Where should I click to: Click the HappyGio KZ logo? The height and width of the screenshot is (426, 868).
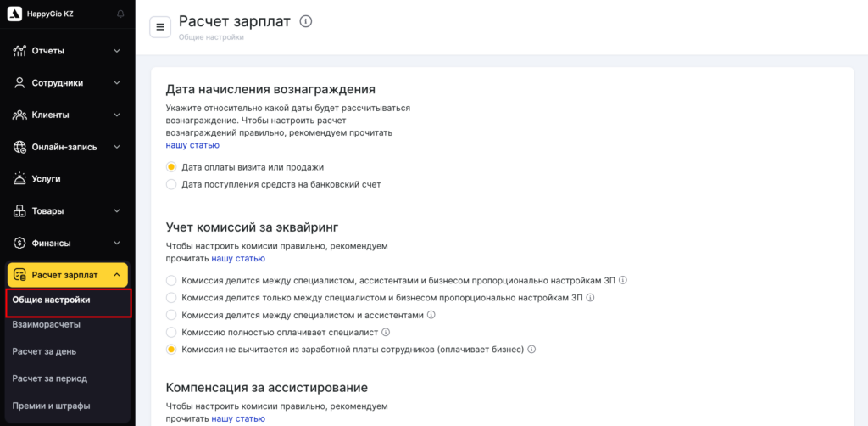pos(14,14)
